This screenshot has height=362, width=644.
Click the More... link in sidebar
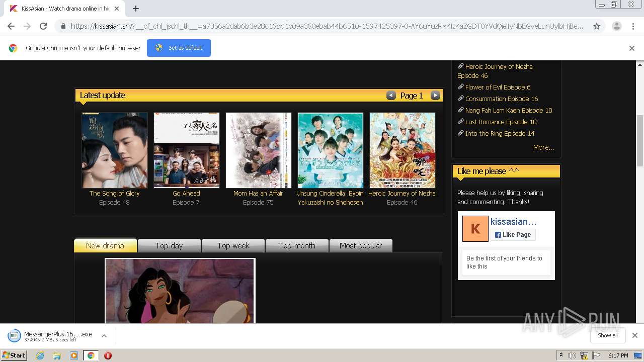544,147
